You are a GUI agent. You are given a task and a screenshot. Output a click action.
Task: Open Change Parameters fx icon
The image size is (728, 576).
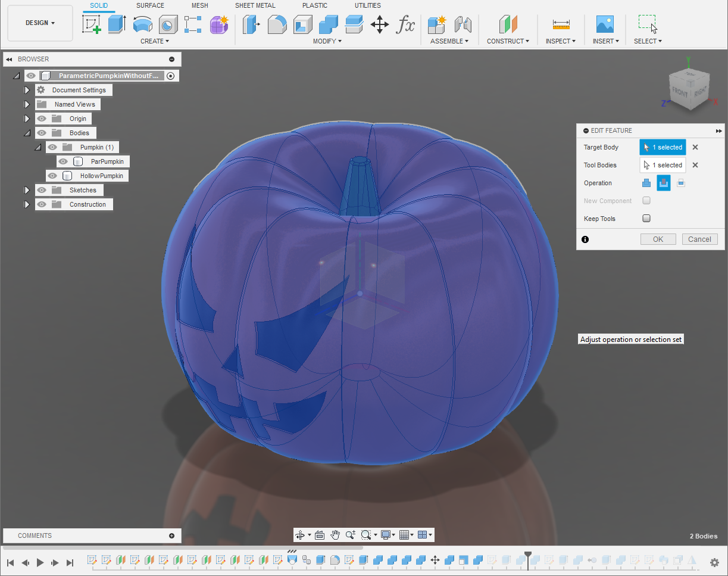click(x=406, y=24)
